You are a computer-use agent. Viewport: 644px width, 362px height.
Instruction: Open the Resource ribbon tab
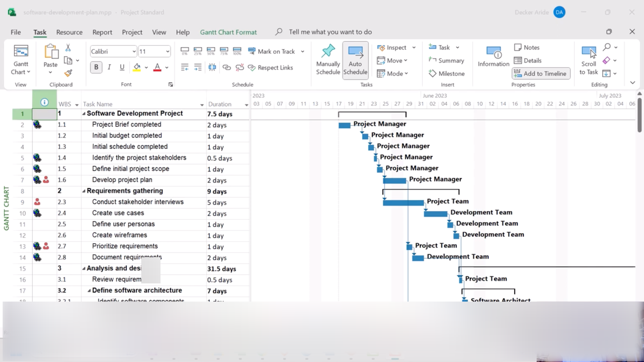click(x=69, y=32)
